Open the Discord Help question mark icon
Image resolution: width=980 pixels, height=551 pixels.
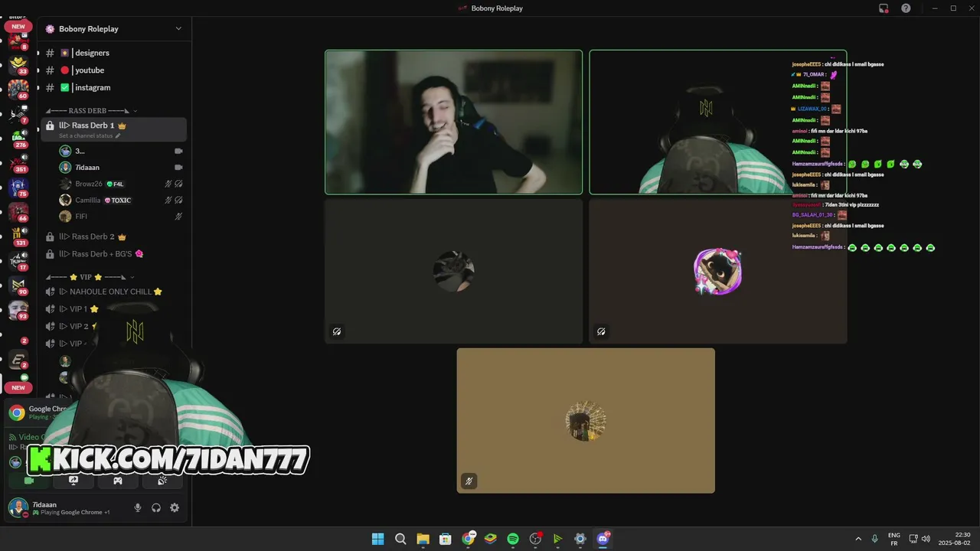[x=906, y=8]
